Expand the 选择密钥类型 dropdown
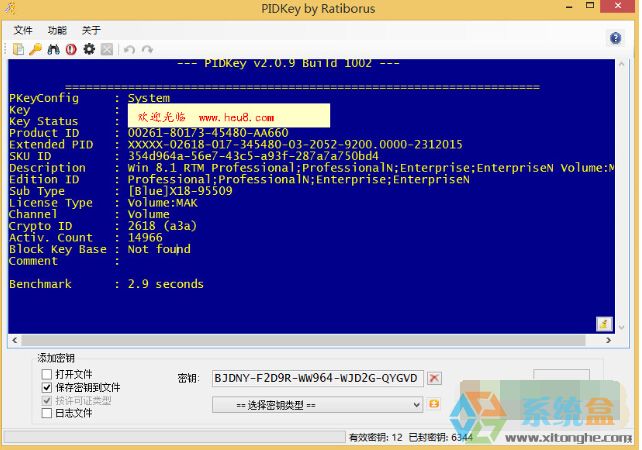This screenshot has width=642, height=450. tap(317, 405)
